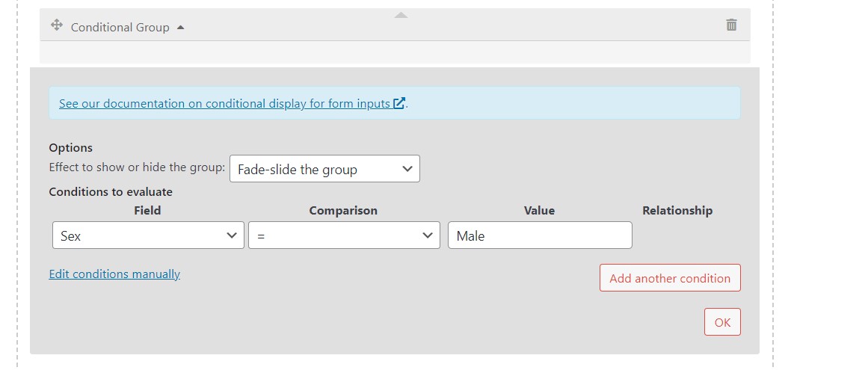Click the chevron arrow on the Sex field selector
Image resolution: width=868 pixels, height=370 pixels.
(x=232, y=235)
